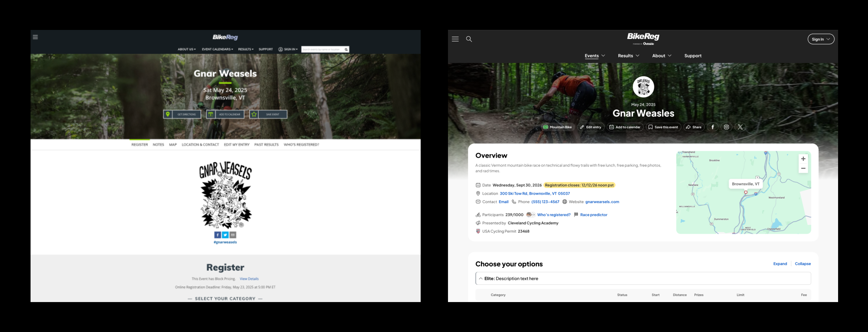This screenshot has width=868, height=332.
Task: Select the PAST RESULTS tab
Action: click(267, 145)
